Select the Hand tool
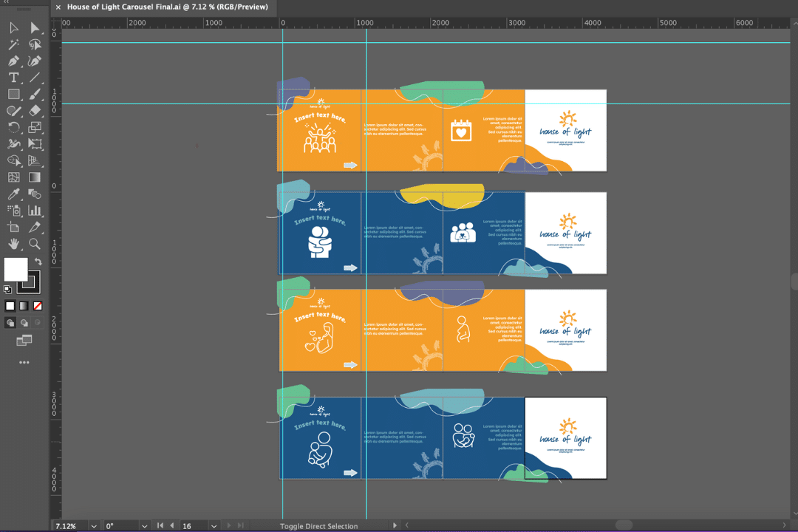This screenshot has height=532, width=798. (13, 244)
